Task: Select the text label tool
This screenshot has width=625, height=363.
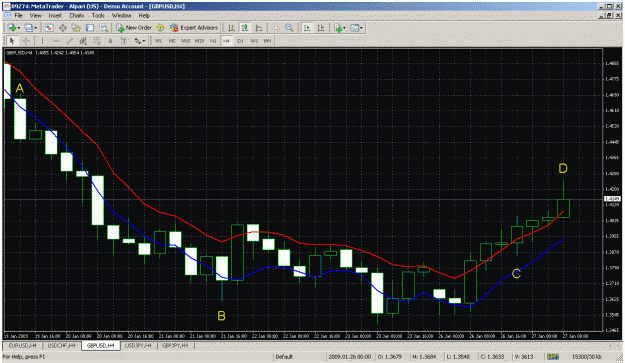Action: 124,41
